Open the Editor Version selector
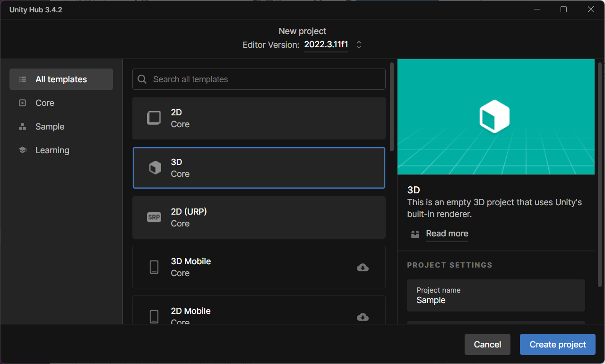 pos(326,44)
